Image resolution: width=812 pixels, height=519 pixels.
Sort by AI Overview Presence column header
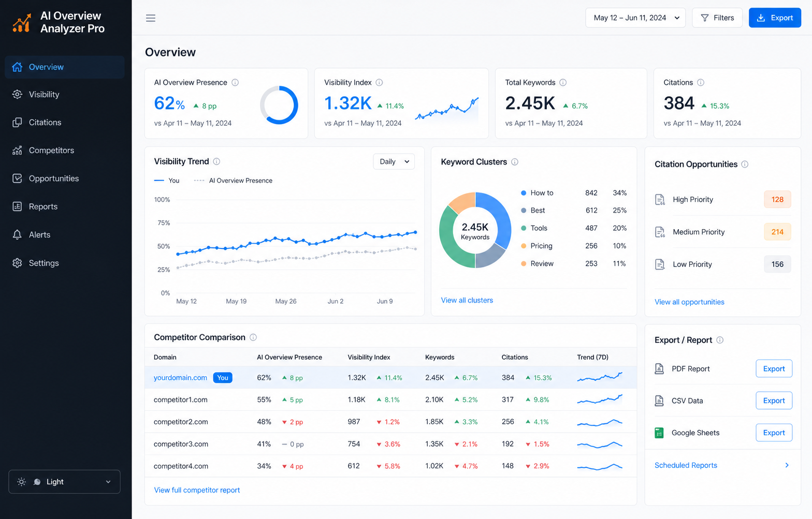click(289, 358)
